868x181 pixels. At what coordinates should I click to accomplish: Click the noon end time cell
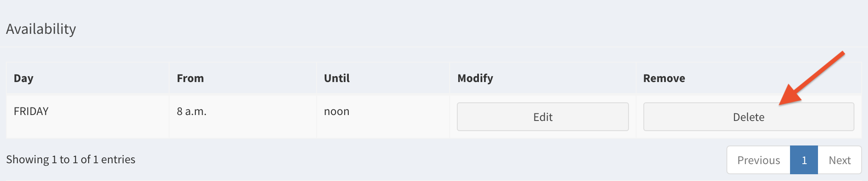(x=337, y=111)
